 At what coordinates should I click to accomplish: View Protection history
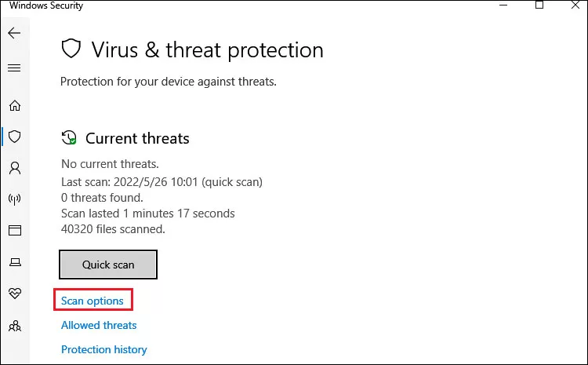click(103, 349)
